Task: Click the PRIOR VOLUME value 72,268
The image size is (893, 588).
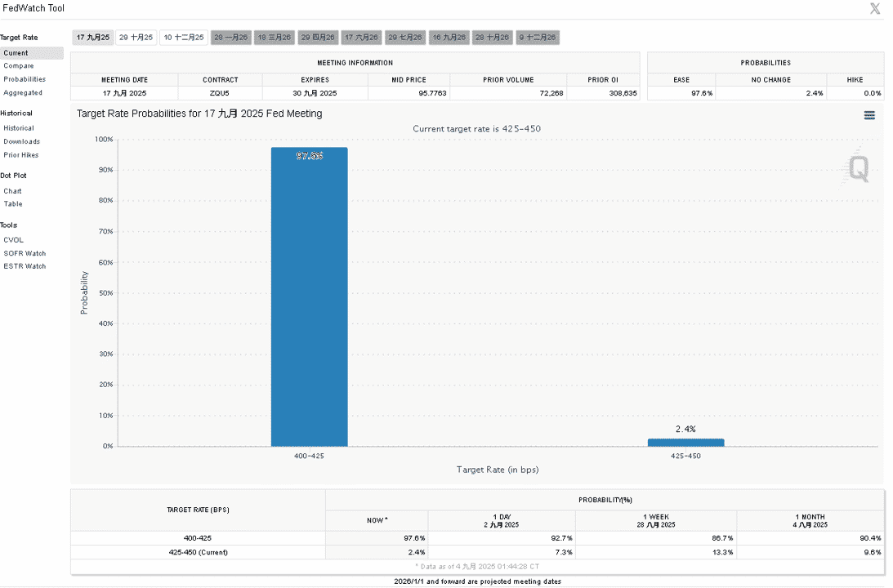Action: coord(551,93)
